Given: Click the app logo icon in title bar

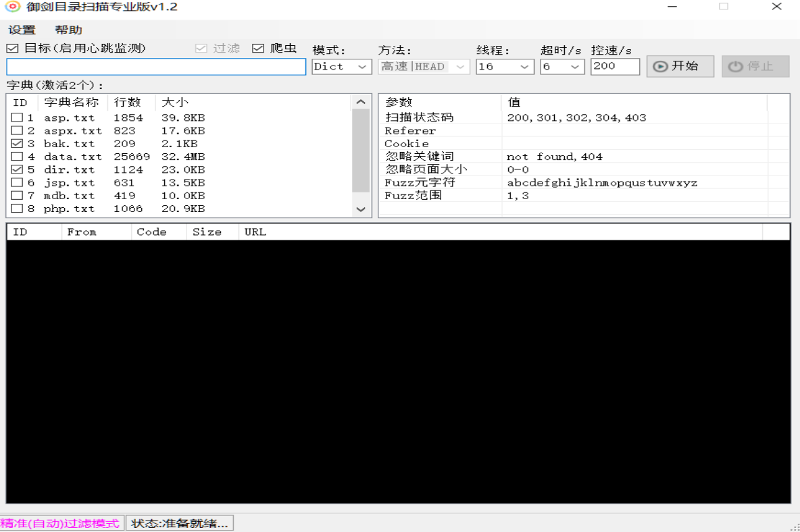Looking at the screenshot, I should [12, 7].
